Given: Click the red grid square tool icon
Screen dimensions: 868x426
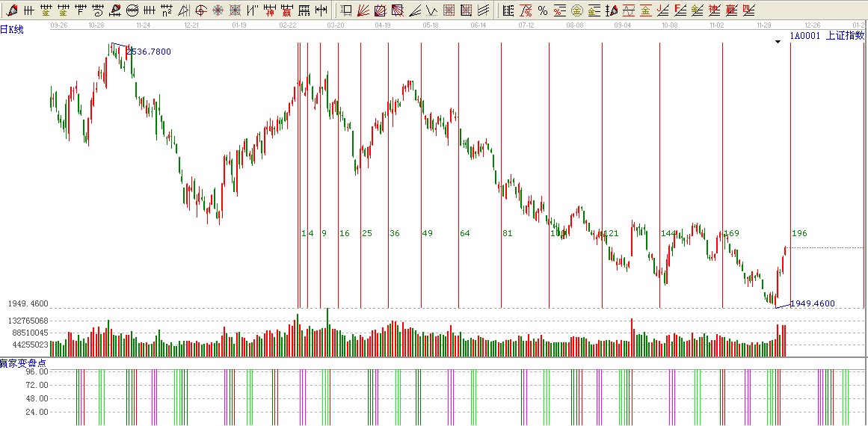Looking at the screenshot, I should point(449,10).
